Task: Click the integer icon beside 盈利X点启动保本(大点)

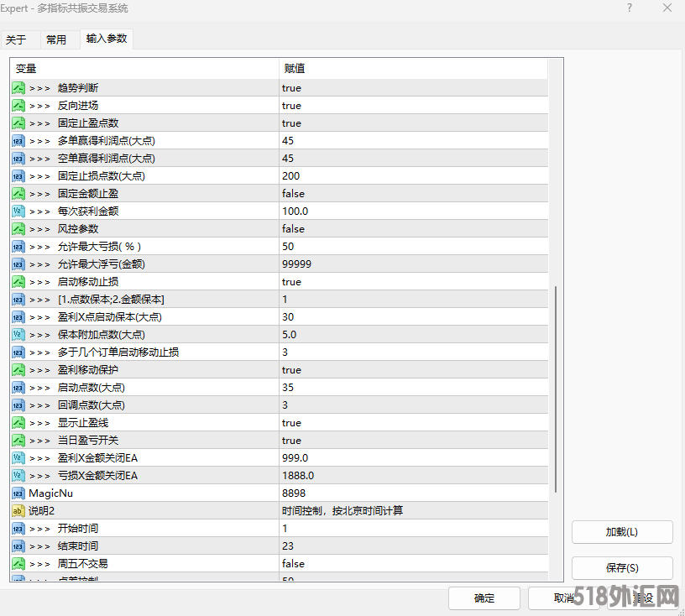Action: pyautogui.click(x=18, y=317)
